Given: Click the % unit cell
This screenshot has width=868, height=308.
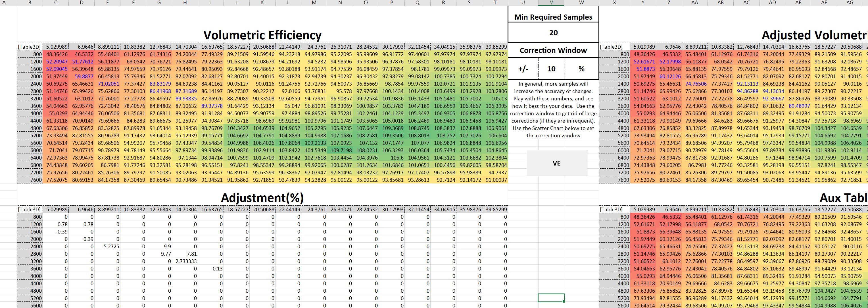Looking at the screenshot, I should pos(581,69).
